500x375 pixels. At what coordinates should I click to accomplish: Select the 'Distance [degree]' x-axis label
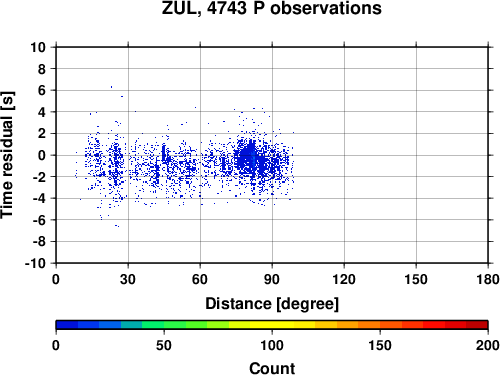click(x=272, y=304)
